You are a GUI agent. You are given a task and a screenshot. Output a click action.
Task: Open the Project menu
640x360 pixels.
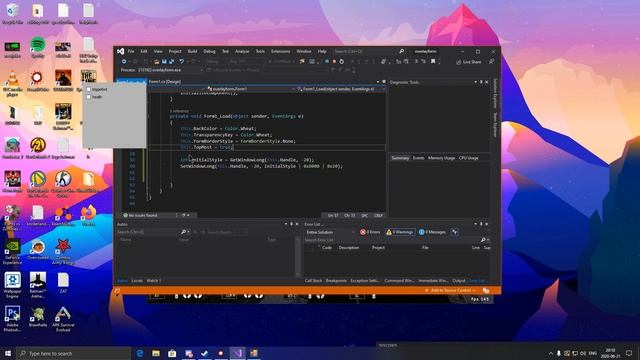coord(175,51)
